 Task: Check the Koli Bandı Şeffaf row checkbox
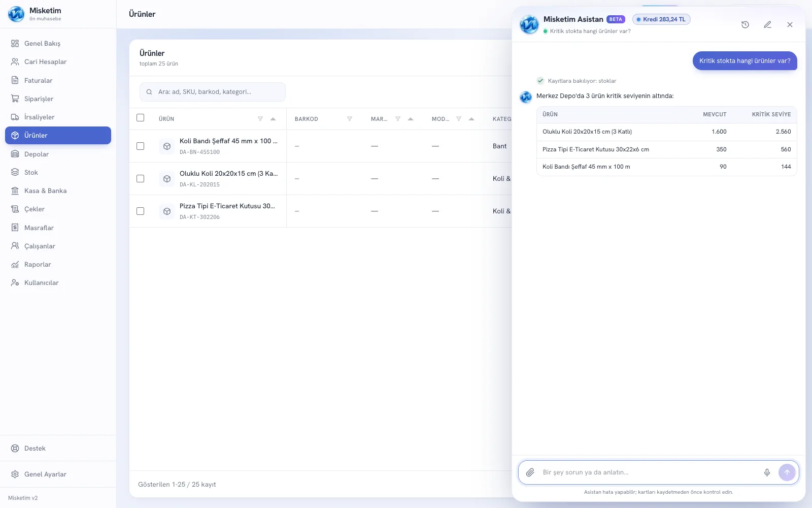141,146
